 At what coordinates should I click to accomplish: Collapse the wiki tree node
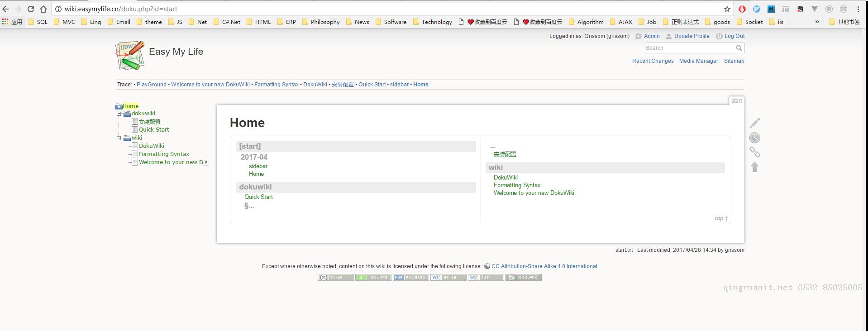pos(119,138)
